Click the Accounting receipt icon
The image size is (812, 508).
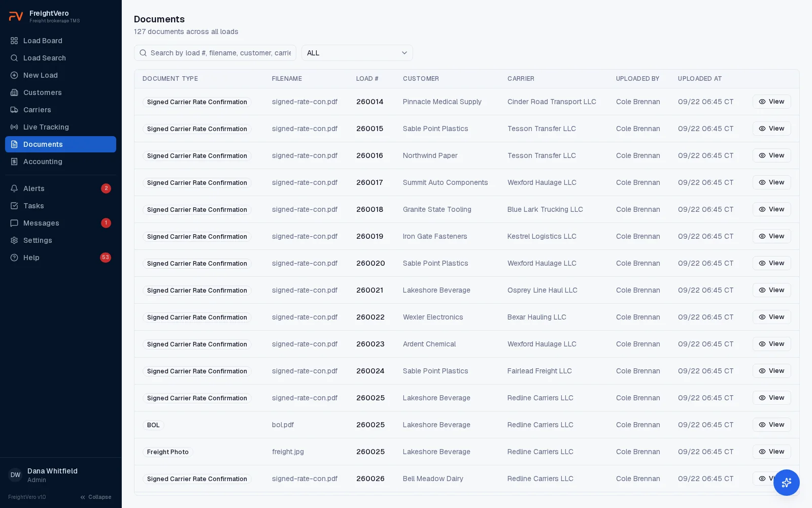pyautogui.click(x=14, y=162)
